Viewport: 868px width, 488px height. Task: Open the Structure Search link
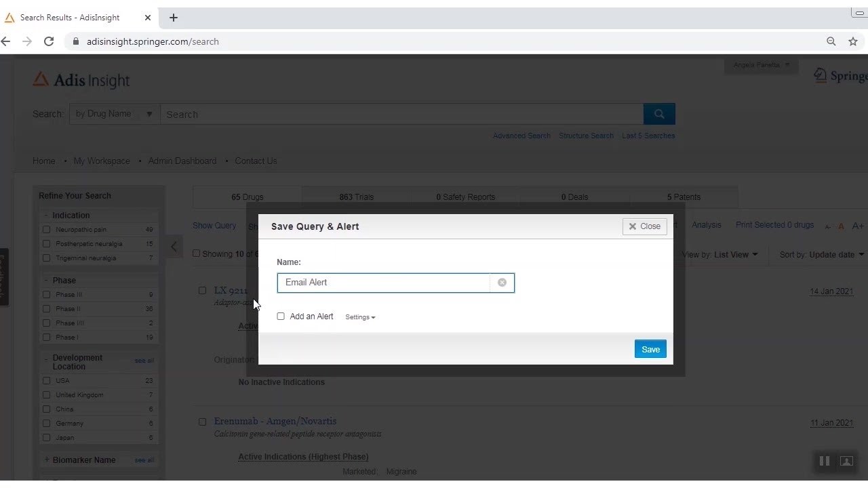[586, 136]
